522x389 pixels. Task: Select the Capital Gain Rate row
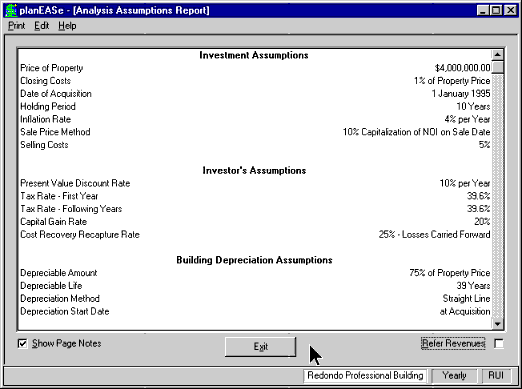click(255, 222)
